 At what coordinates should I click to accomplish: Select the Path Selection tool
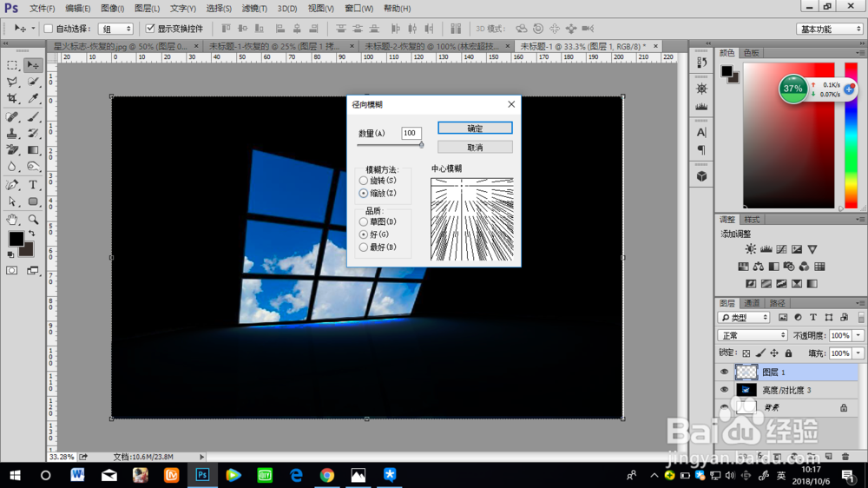(x=11, y=201)
